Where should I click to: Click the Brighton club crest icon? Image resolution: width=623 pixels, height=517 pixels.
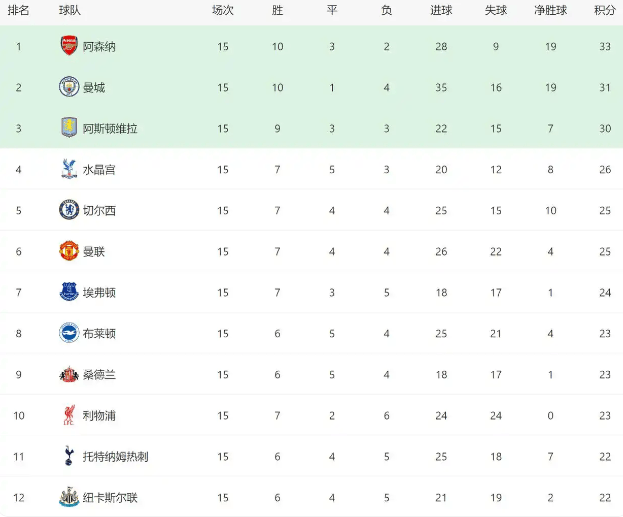tap(68, 333)
